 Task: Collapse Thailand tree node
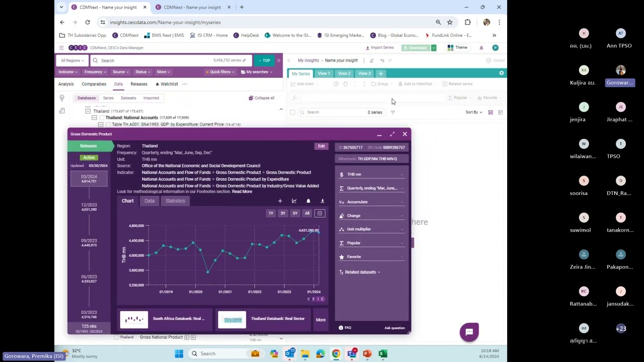(88, 111)
